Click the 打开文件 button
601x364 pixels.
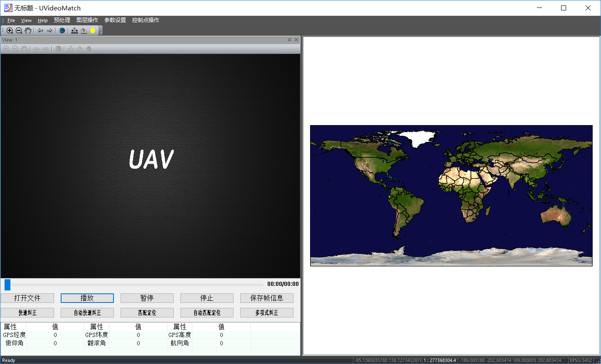[27, 298]
